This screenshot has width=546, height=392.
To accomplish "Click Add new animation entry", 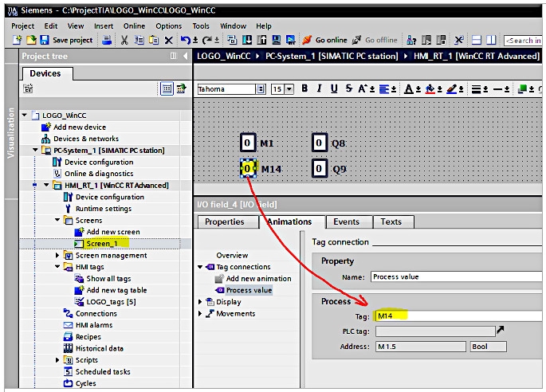I will (258, 279).
